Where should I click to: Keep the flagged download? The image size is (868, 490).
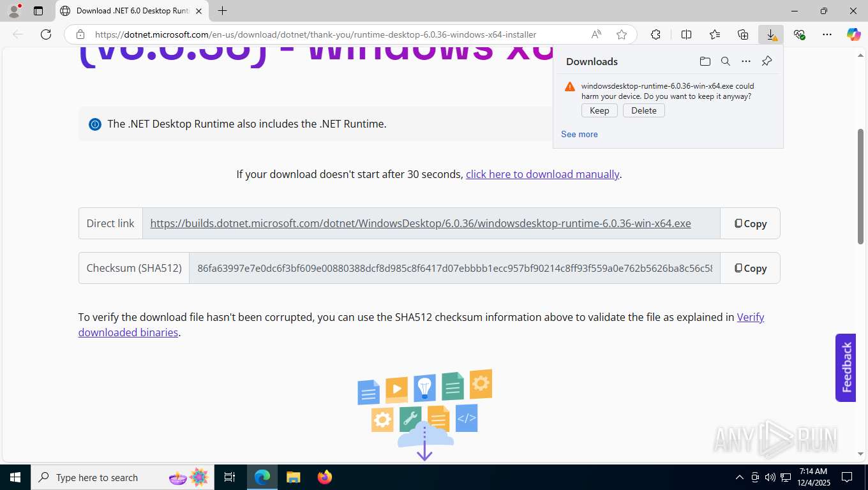pyautogui.click(x=599, y=110)
